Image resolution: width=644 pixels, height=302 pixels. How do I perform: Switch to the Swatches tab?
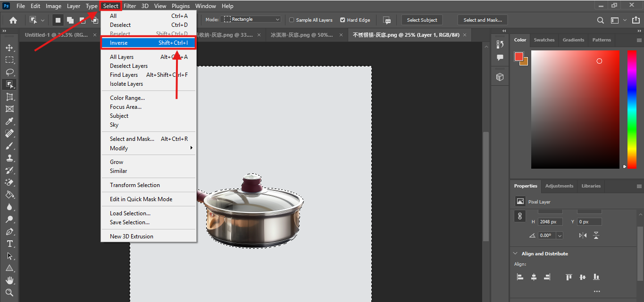point(544,40)
